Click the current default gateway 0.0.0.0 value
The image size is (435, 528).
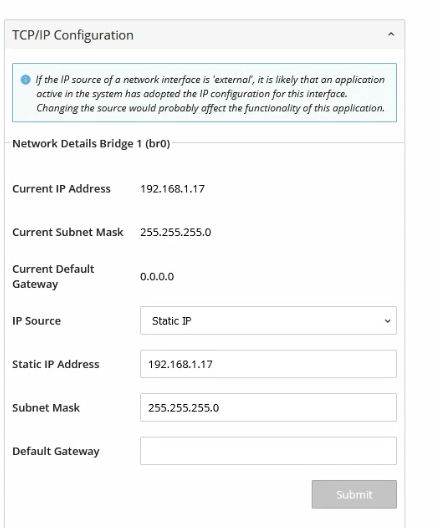pos(157,277)
